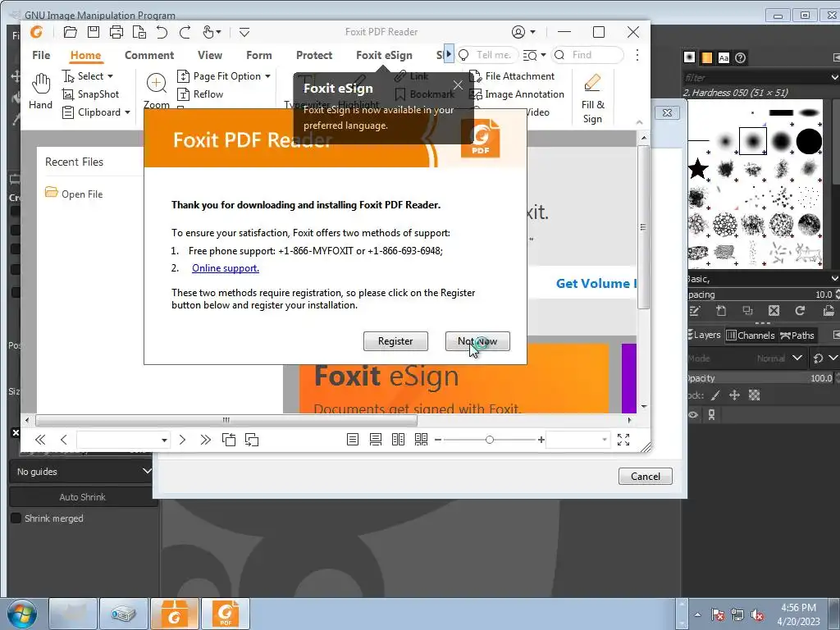The image size is (840, 630).
Task: Click the zoom out minus button
Action: click(x=438, y=440)
